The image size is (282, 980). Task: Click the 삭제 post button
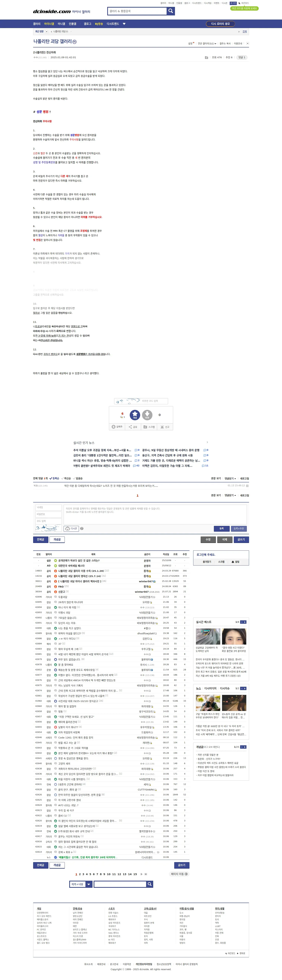[224, 539]
